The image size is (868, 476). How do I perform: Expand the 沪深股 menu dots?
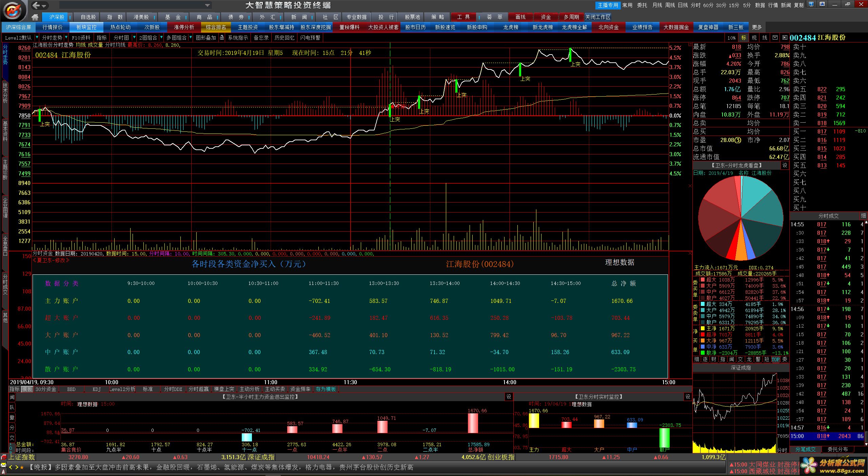[70, 17]
